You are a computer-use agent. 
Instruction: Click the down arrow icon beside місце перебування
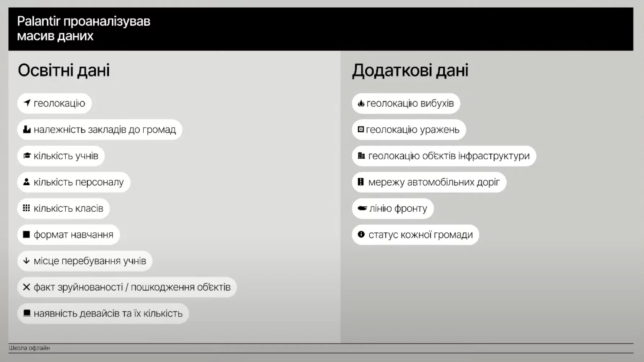26,260
